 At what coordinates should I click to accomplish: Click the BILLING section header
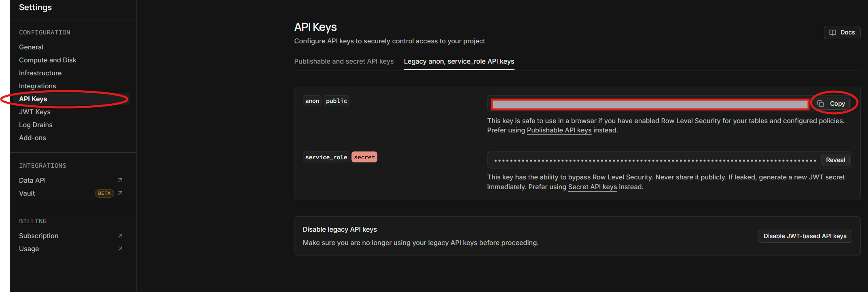tap(33, 221)
